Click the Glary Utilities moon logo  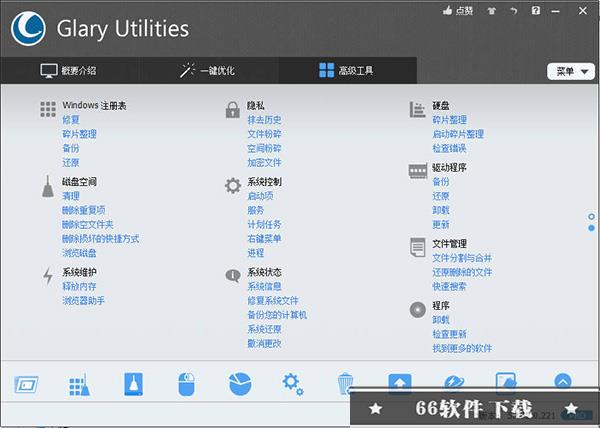[x=28, y=29]
